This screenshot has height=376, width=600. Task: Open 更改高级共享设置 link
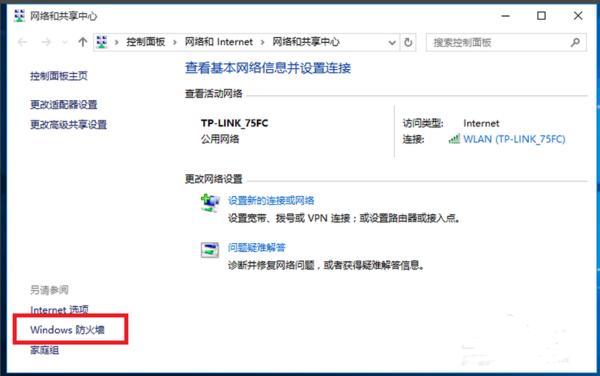[68, 124]
